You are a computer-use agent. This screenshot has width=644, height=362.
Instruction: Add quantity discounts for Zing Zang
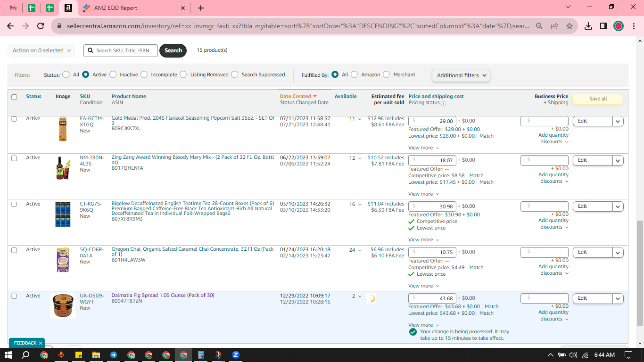point(553,178)
